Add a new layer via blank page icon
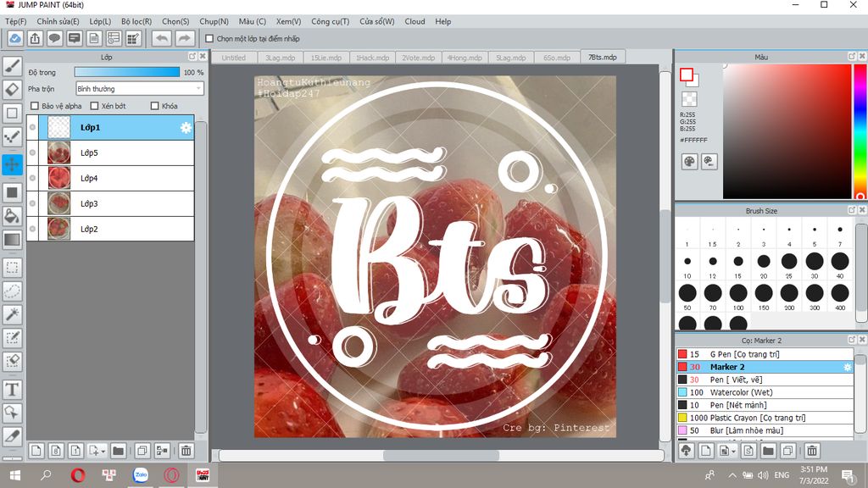 coord(36,451)
